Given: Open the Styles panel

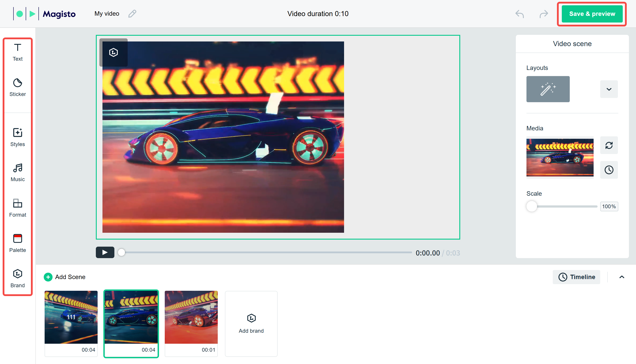Looking at the screenshot, I should tap(17, 137).
